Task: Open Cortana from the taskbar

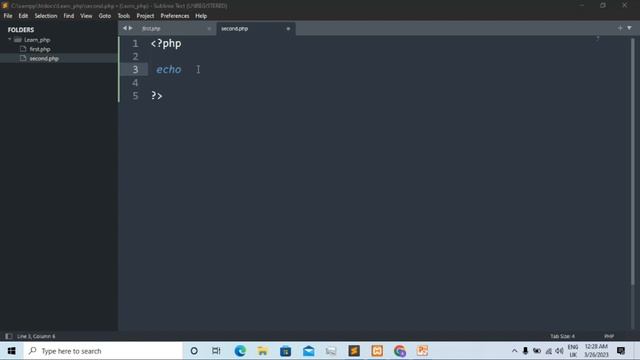Action: point(194,351)
